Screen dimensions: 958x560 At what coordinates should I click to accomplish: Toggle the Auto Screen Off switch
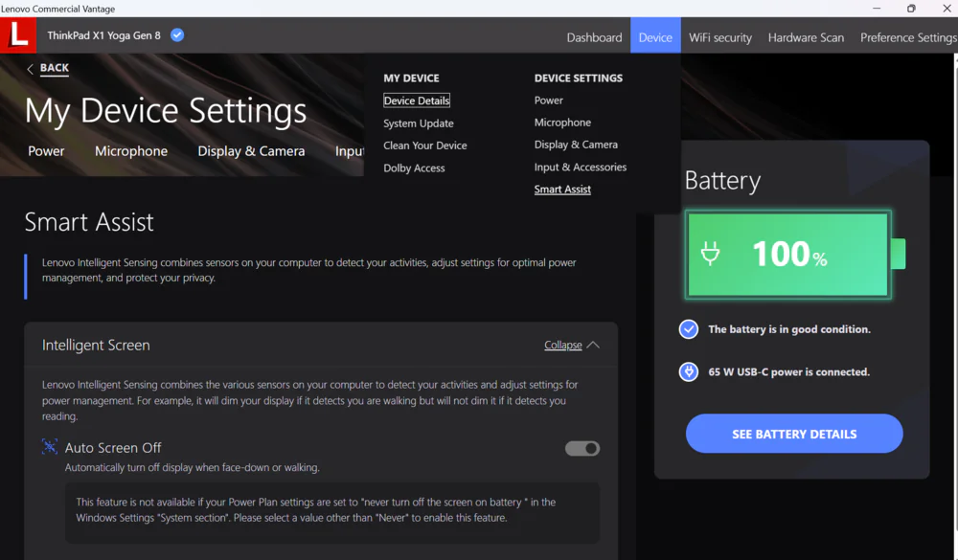582,449
